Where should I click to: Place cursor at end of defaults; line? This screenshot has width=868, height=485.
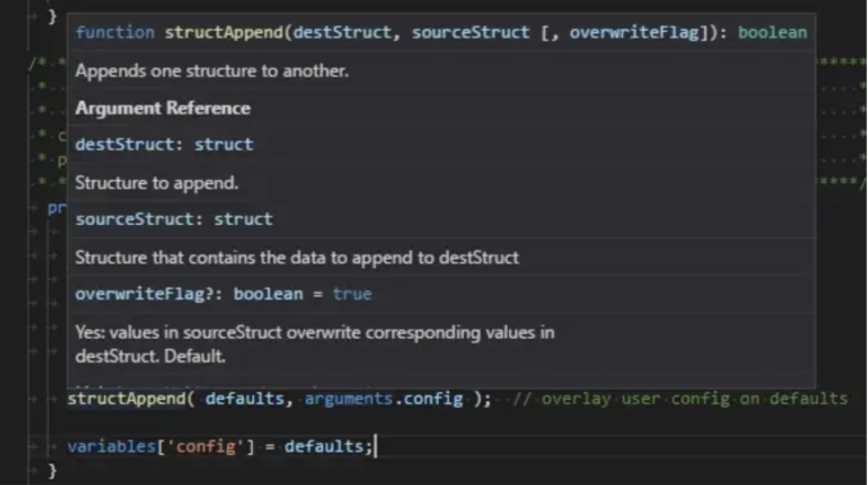(x=375, y=447)
